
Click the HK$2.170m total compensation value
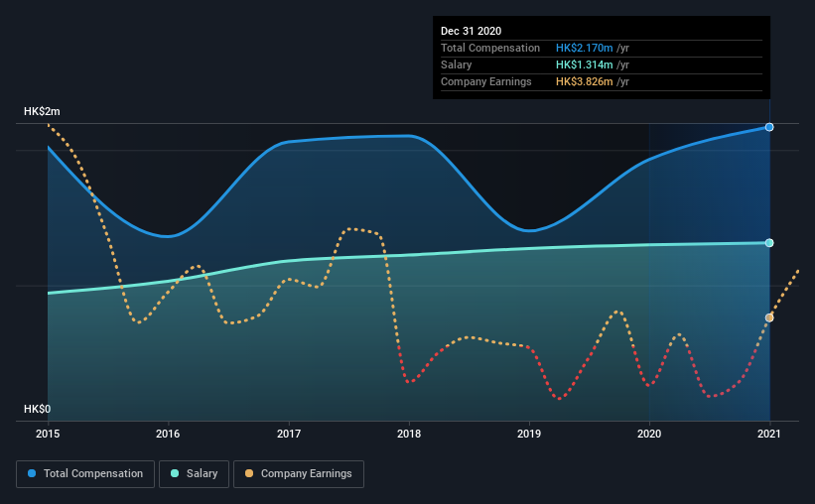click(x=585, y=48)
